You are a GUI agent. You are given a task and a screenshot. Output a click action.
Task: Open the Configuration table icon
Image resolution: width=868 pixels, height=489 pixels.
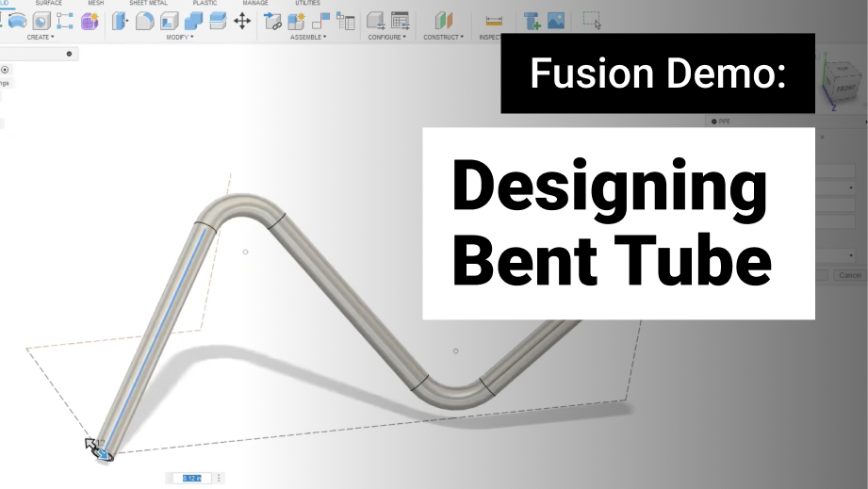[x=400, y=21]
